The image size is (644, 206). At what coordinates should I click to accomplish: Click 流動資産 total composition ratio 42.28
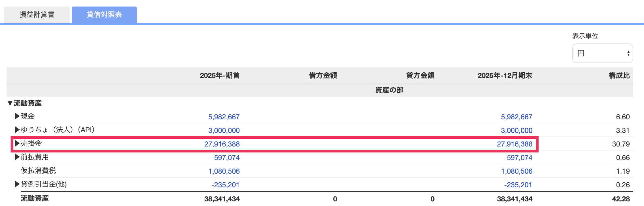(621, 199)
